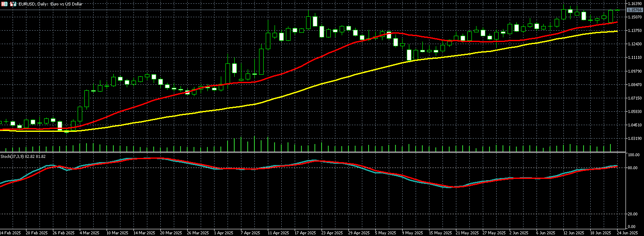Screen dimensions: 644x236
Task: Click the 1.04510 price scale label
Action: (x=634, y=125)
